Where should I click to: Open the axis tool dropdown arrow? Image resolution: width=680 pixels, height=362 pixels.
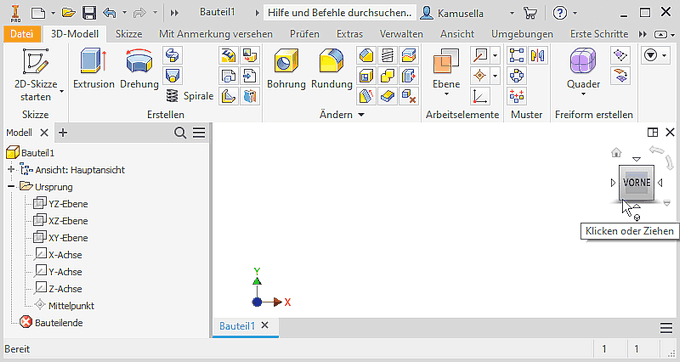tap(495, 55)
